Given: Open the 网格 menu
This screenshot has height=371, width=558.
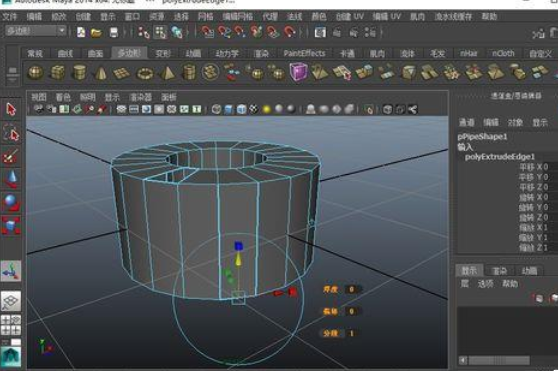Looking at the screenshot, I should click(205, 16).
